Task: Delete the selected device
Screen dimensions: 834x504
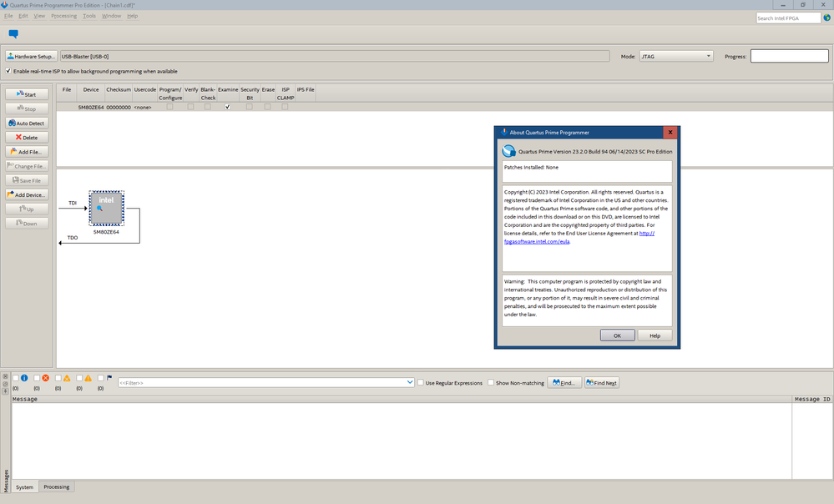Action: [x=27, y=137]
